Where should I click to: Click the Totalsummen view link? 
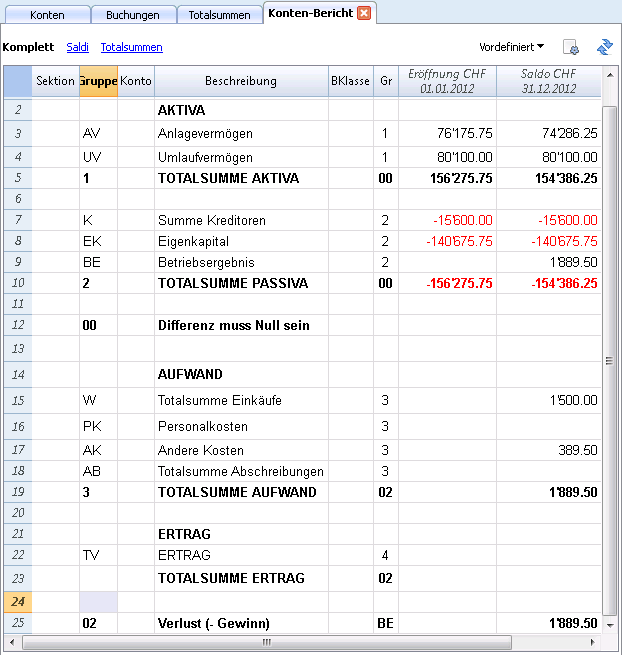click(132, 47)
